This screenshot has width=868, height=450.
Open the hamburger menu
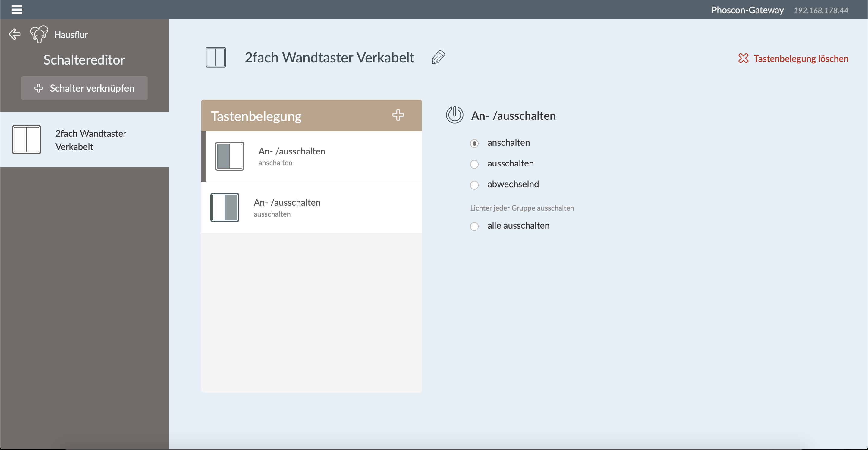[17, 9]
